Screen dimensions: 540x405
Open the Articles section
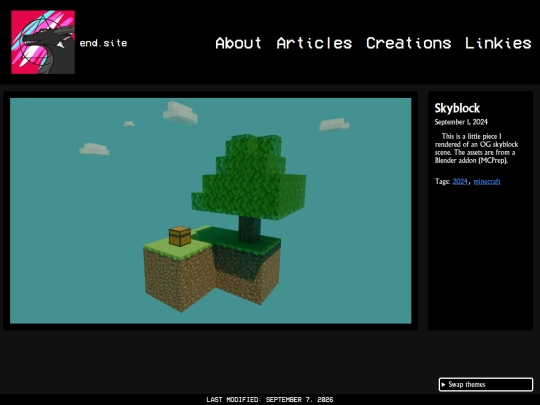pyautogui.click(x=314, y=43)
